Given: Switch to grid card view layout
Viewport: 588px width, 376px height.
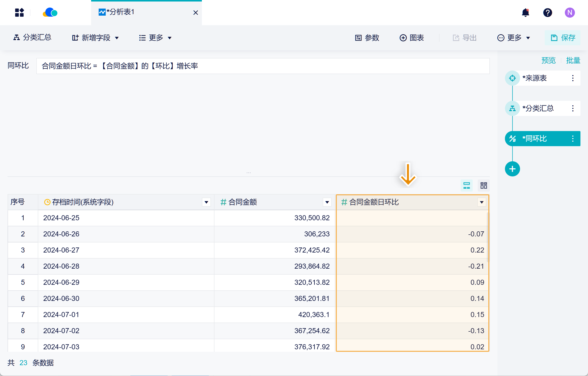Looking at the screenshot, I should (x=484, y=185).
